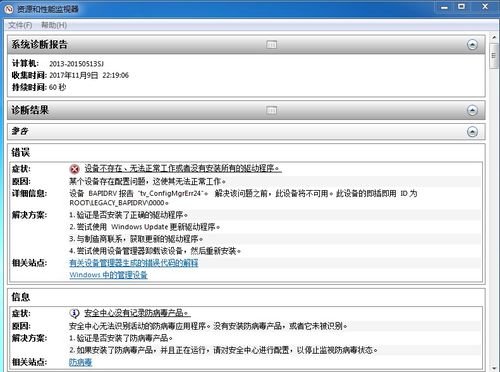
Task: Collapse the 系统诊断报告 section arrow
Action: (472, 44)
